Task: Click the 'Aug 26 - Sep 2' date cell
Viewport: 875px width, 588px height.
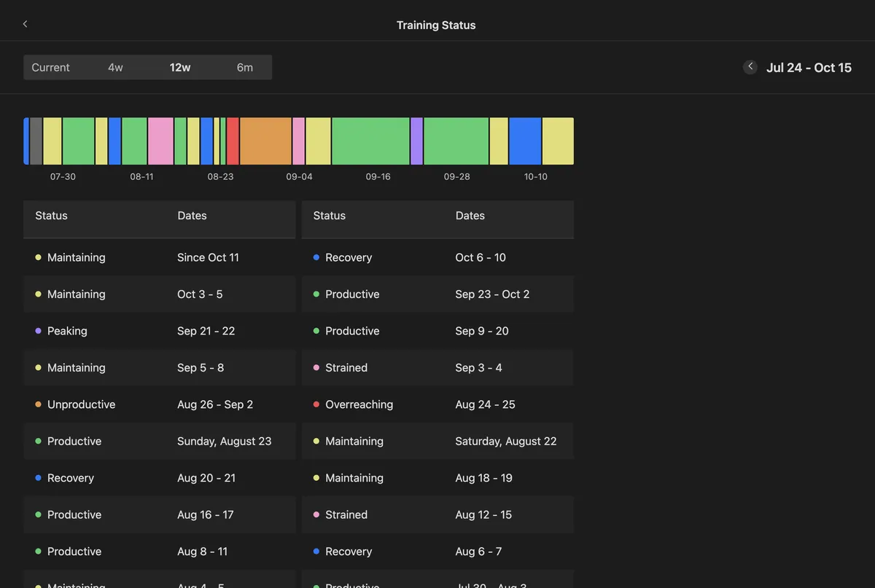Action: click(215, 404)
